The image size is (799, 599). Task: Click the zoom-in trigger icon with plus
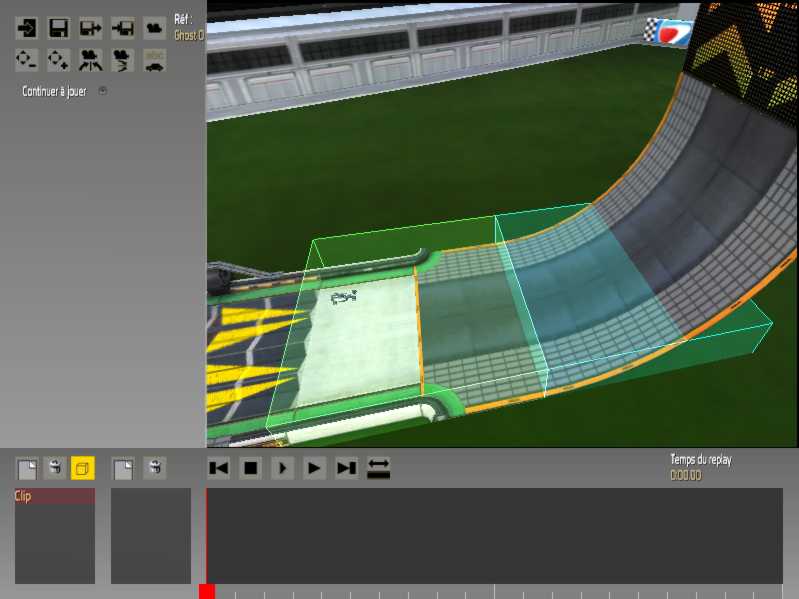tap(59, 60)
